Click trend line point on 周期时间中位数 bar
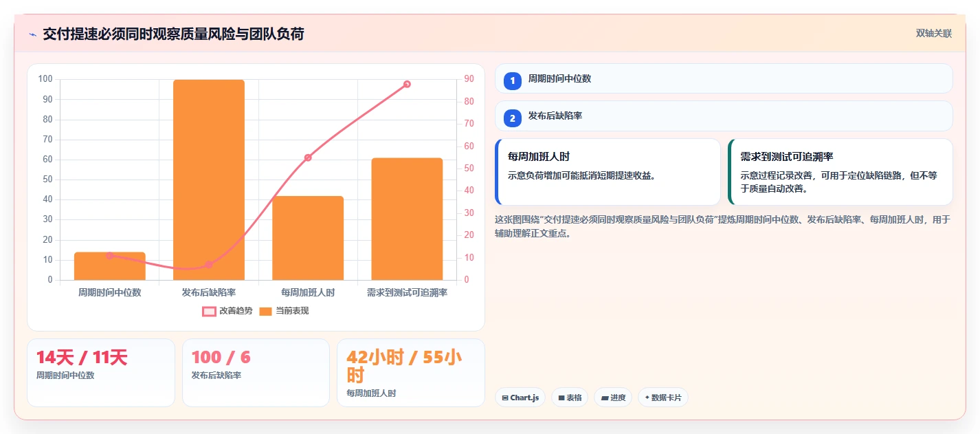The height and width of the screenshot is (434, 980). 110,255
